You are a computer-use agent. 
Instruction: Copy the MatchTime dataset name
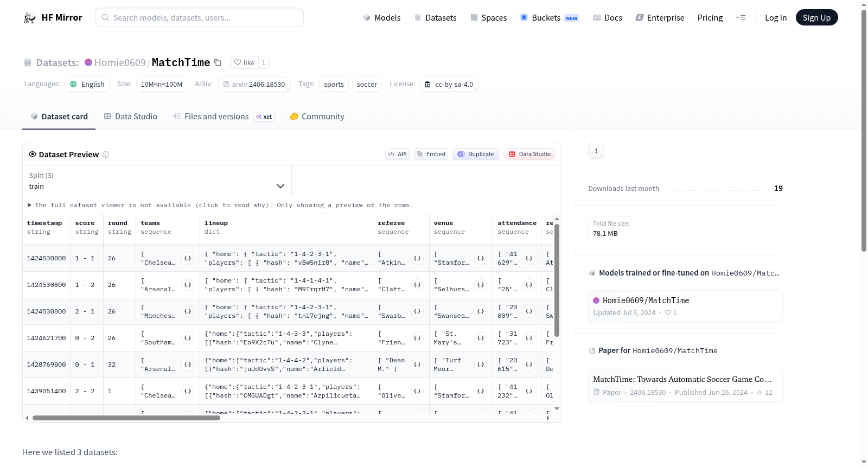point(218,62)
